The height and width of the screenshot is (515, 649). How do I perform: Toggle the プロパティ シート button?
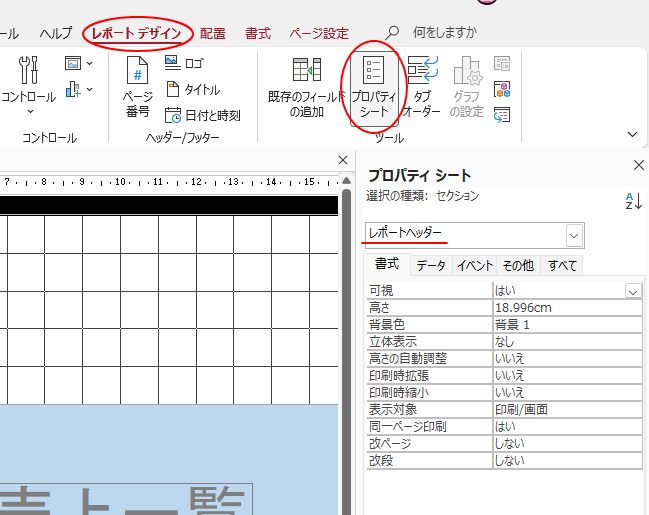[374, 88]
